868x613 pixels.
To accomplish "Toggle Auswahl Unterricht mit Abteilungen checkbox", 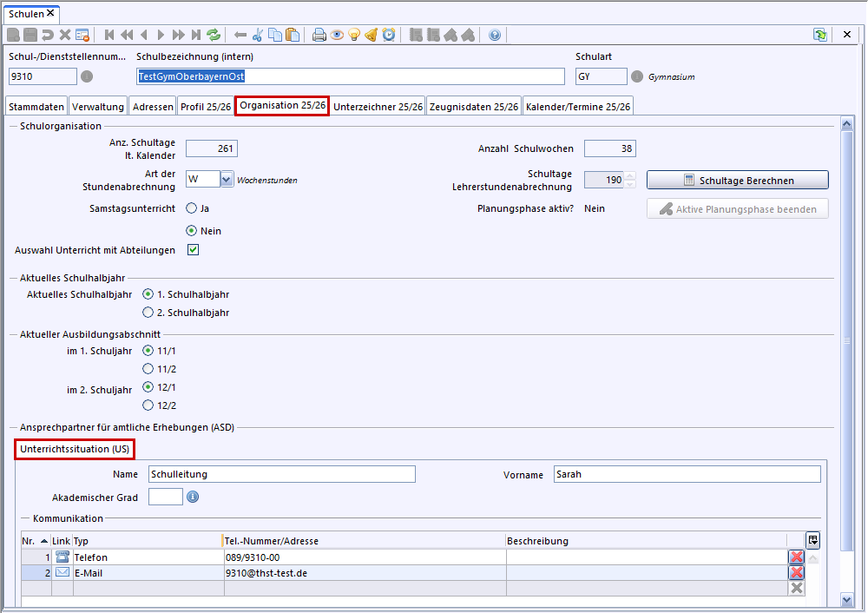I will tap(194, 250).
